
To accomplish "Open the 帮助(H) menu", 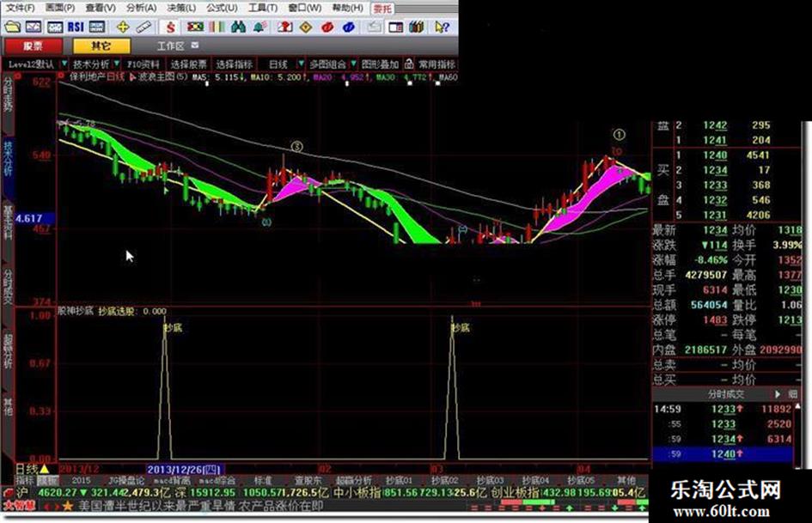I will tap(347, 8).
